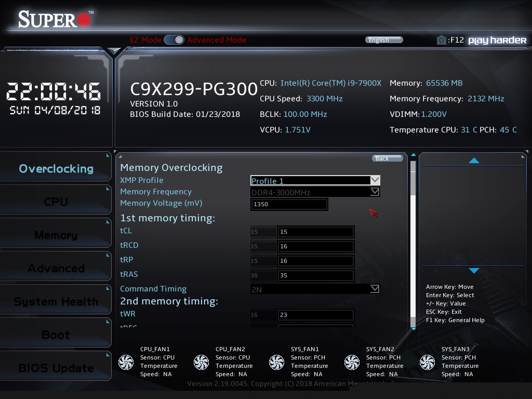This screenshot has height=399, width=532.
Task: Click the English language button
Action: 384,40
